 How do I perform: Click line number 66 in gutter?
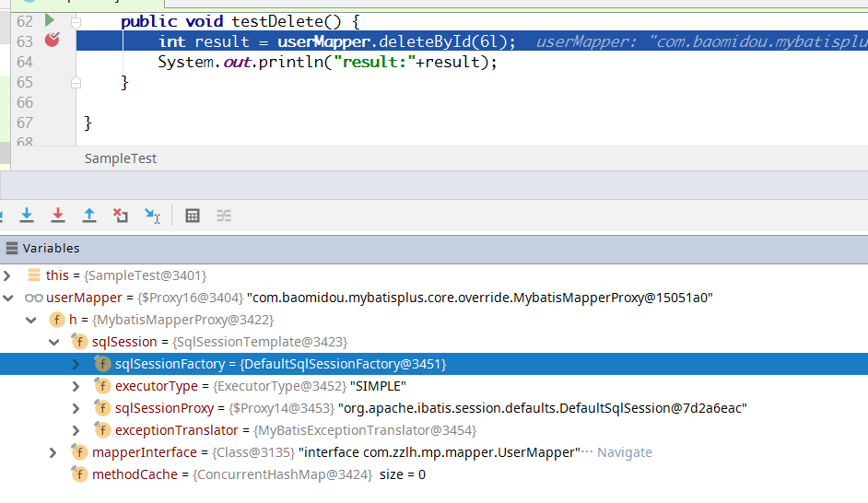[x=25, y=102]
